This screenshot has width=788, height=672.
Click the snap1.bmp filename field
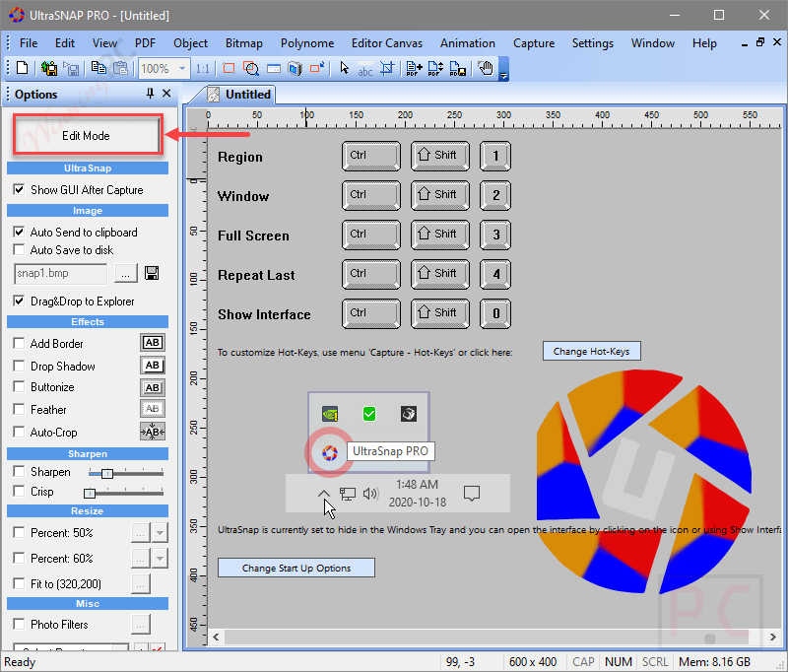tap(61, 273)
